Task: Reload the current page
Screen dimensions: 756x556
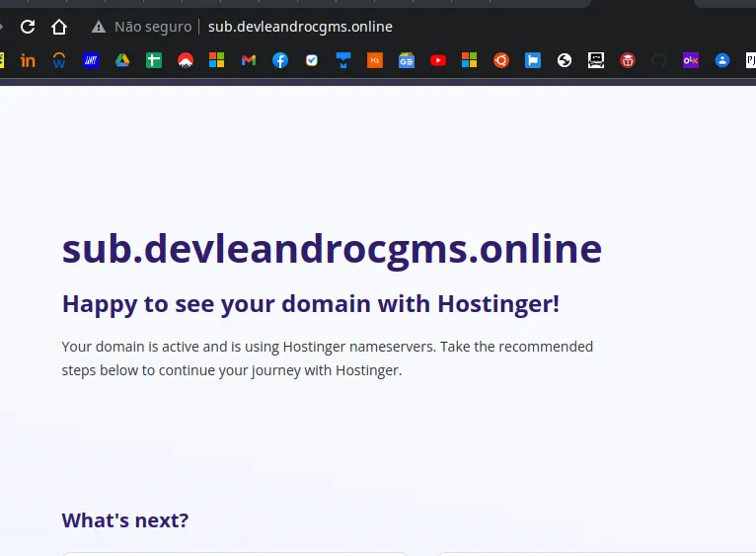Action: coord(28,27)
